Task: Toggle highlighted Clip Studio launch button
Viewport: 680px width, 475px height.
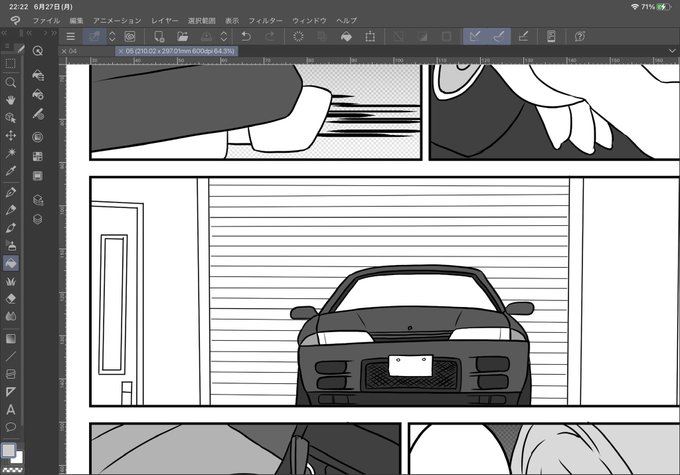Action: 94,36
